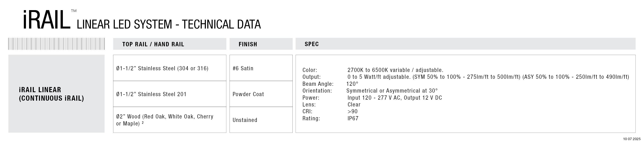
Task: Click the 'IP67' rating value
Action: point(353,118)
